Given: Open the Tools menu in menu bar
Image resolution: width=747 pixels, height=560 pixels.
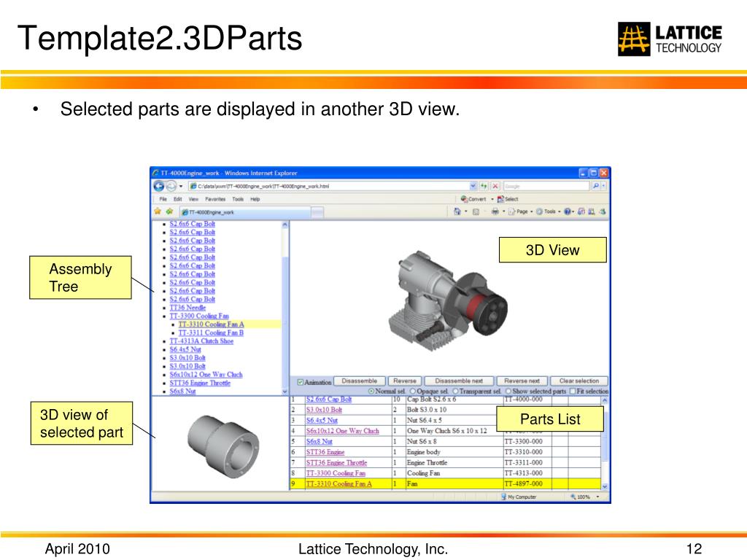Looking at the screenshot, I should (x=238, y=199).
